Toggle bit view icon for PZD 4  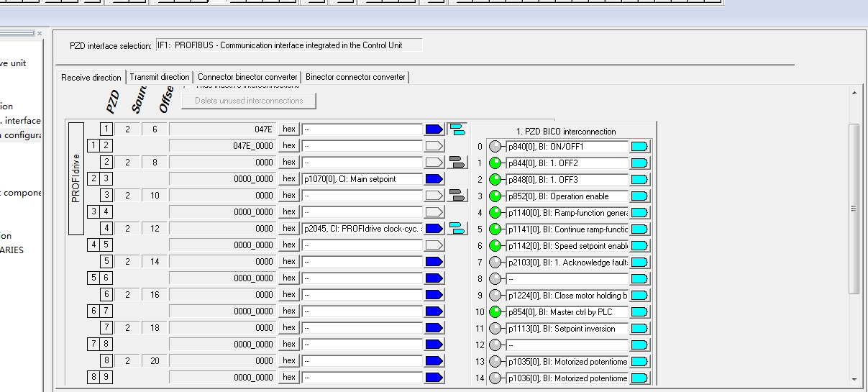pos(457,228)
